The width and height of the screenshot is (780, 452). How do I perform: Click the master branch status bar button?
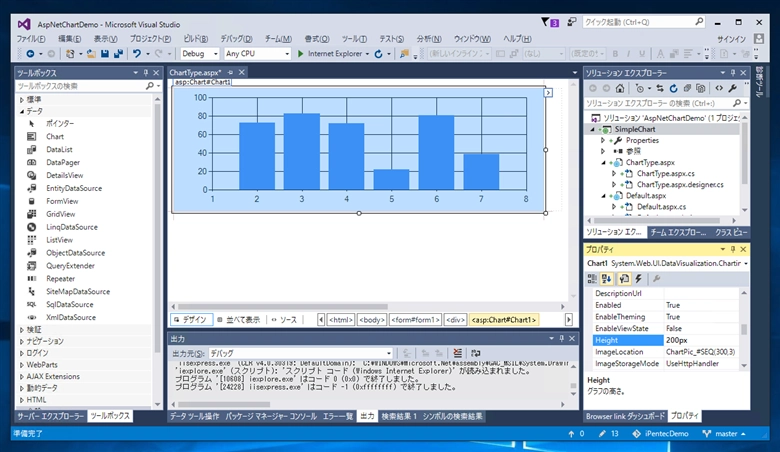tap(724, 434)
